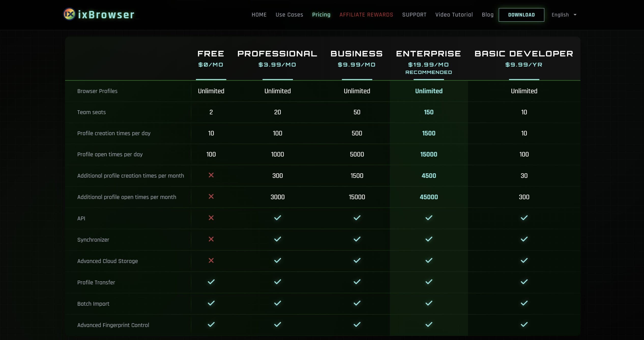The height and width of the screenshot is (340, 644).
Task: Click Basic Developer's checkmark for Profile Transfer
Action: (x=524, y=282)
